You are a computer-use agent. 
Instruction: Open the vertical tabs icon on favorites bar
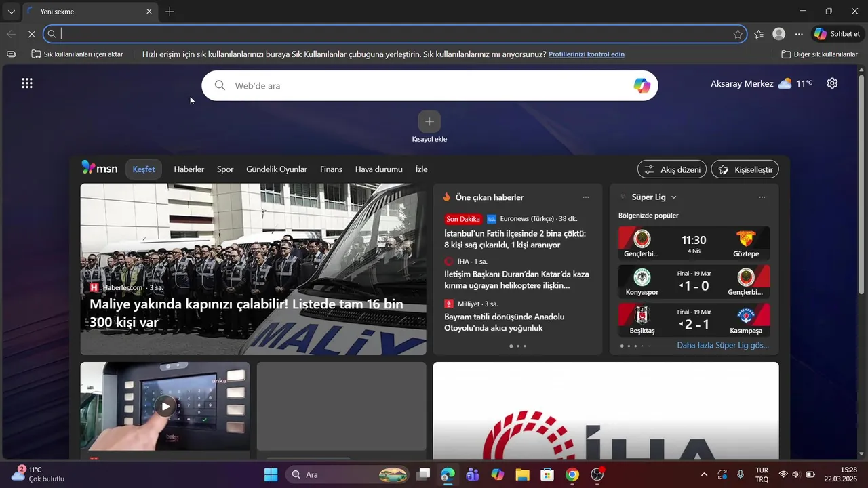(11, 54)
